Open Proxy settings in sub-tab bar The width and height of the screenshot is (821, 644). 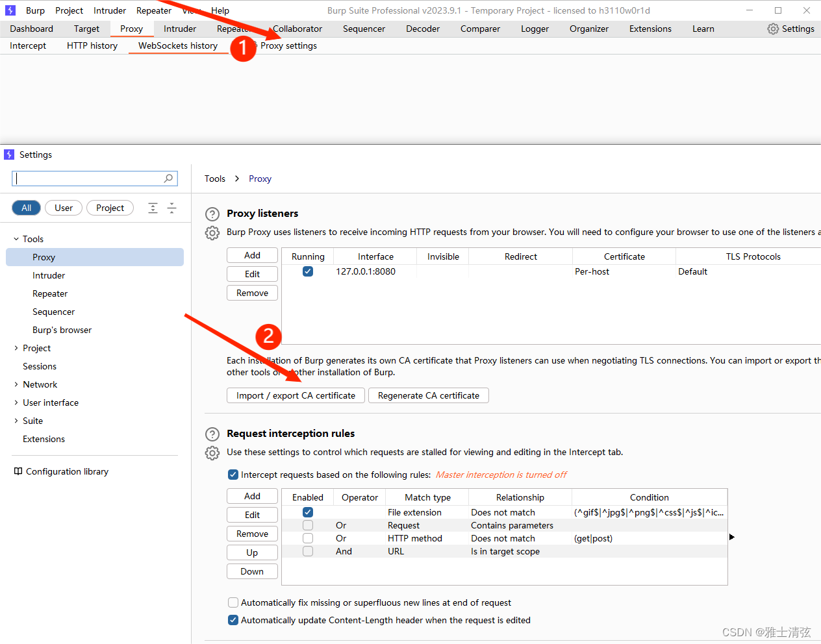288,45
